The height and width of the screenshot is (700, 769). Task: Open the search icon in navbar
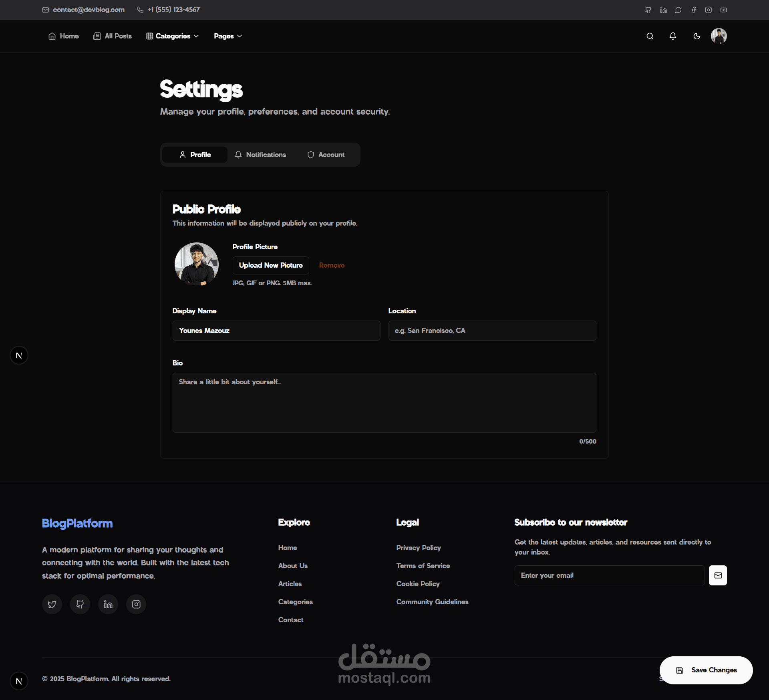tap(650, 36)
